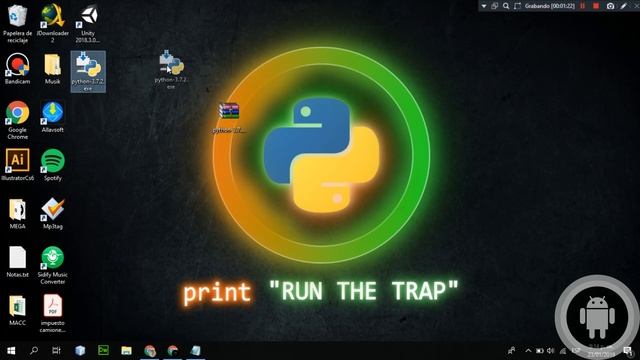Select the Mp3tag desktop shortcut
The height and width of the screenshot is (360, 640).
point(52,213)
